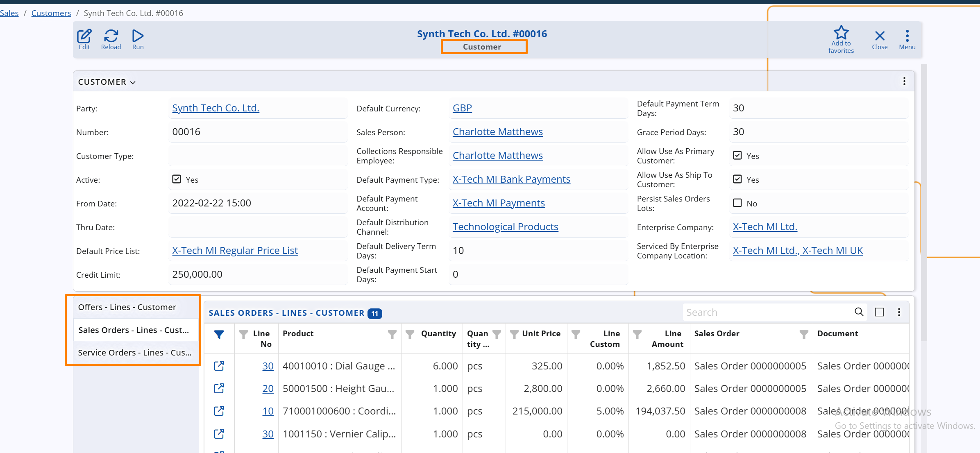Go to Customers breadcrumb link
The image size is (980, 453).
click(51, 13)
